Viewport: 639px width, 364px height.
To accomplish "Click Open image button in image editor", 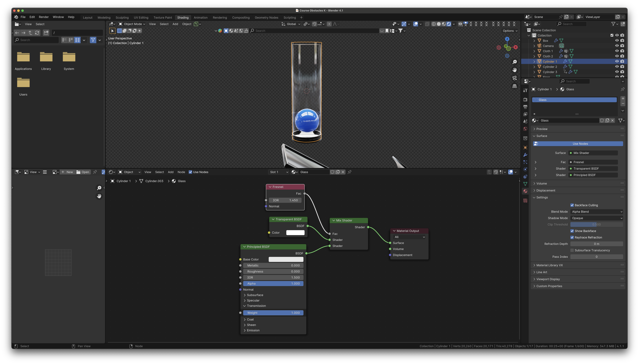I will [x=83, y=172].
